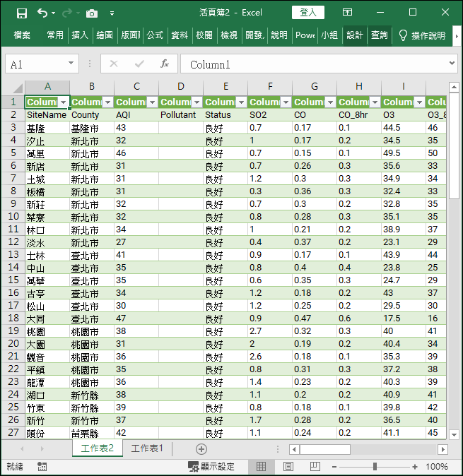Click the Save icon in quick access toolbar
Image resolution: width=463 pixels, height=476 pixels.
coord(22,13)
